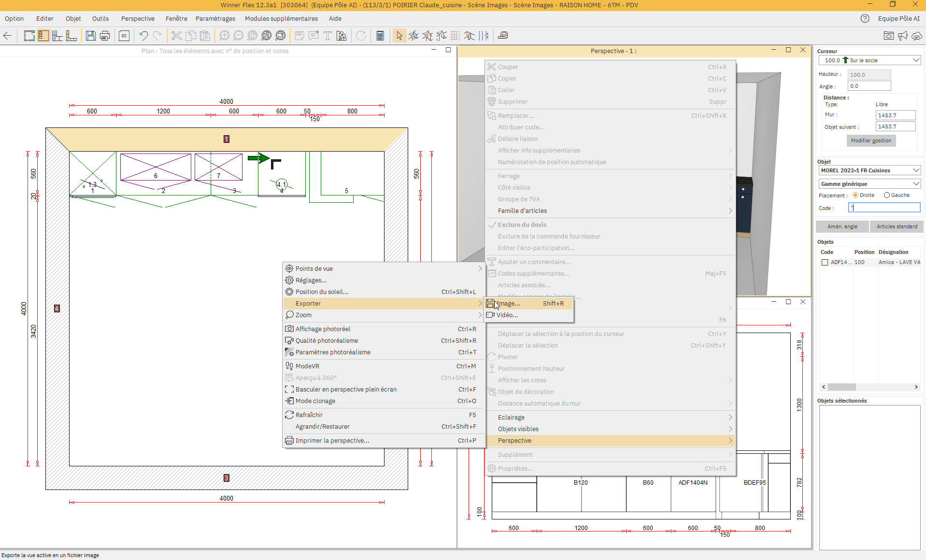This screenshot has width=926, height=560.
Task: Click the calculator icon in toolbar
Action: (380, 36)
